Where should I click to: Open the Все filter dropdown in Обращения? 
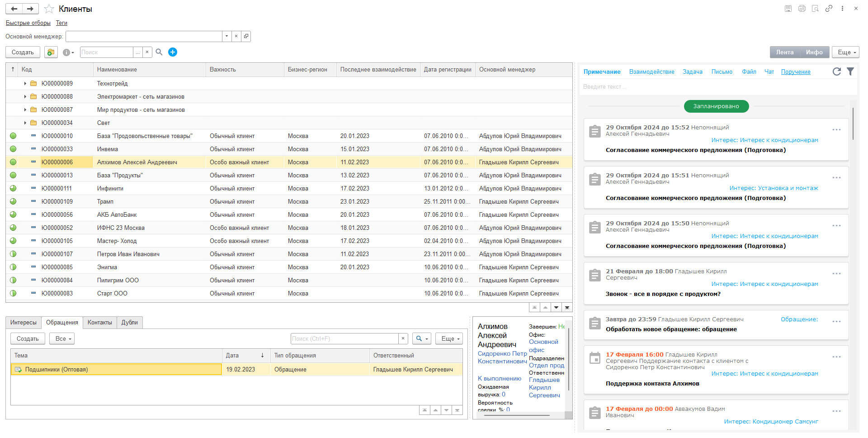[x=62, y=338]
